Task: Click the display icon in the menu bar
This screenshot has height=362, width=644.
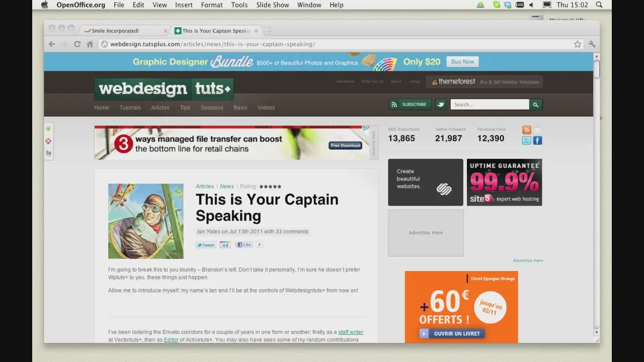Action: tap(547, 5)
